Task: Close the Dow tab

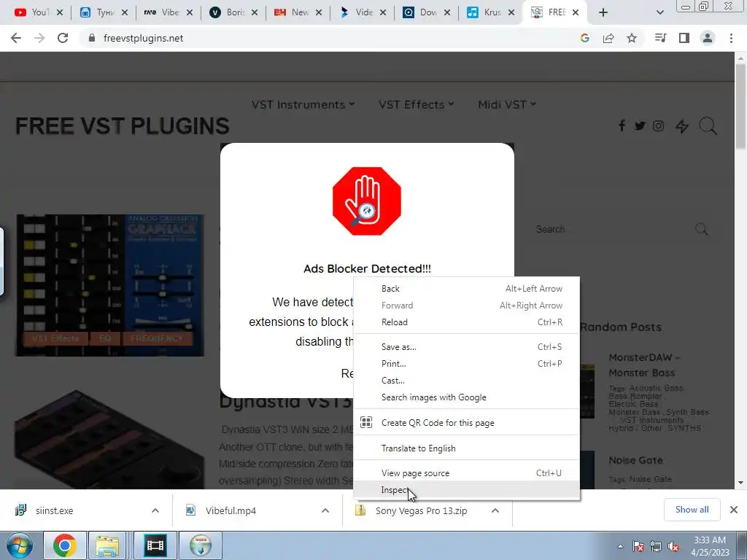Action: (447, 13)
